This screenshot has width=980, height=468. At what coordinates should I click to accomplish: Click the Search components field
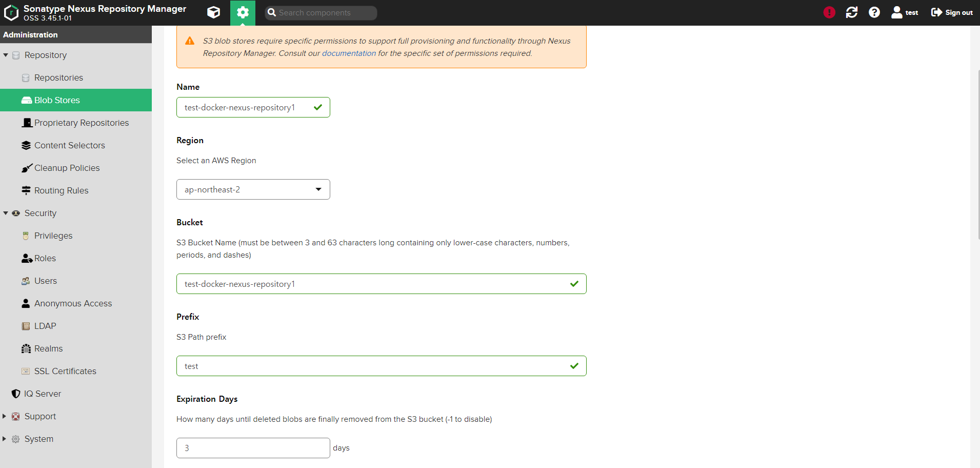(321, 13)
